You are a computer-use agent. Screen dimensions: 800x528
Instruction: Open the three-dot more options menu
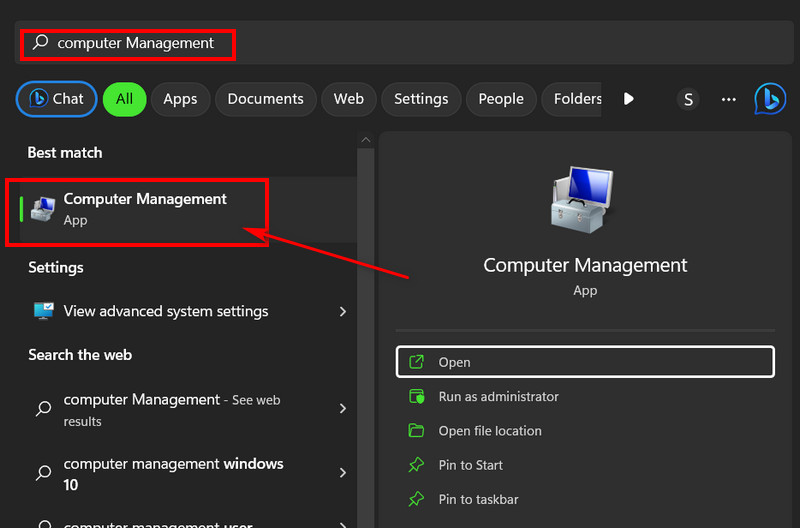click(x=729, y=99)
